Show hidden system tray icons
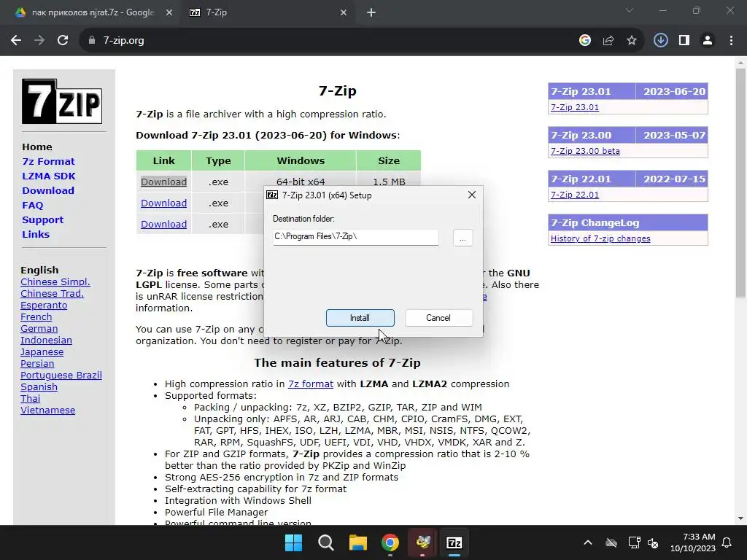This screenshot has height=560, width=747. tap(588, 542)
